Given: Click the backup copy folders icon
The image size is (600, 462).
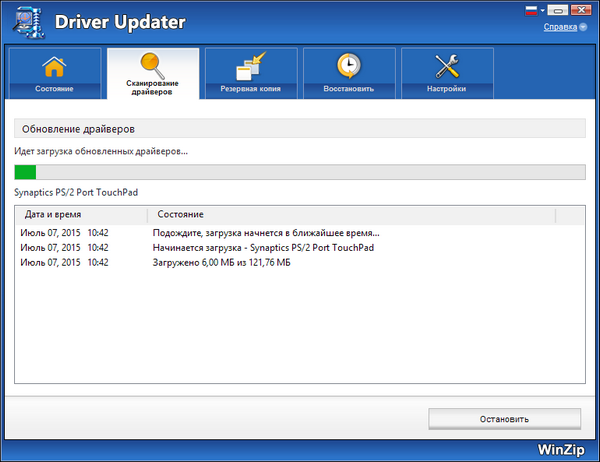Looking at the screenshot, I should pyautogui.click(x=251, y=67).
